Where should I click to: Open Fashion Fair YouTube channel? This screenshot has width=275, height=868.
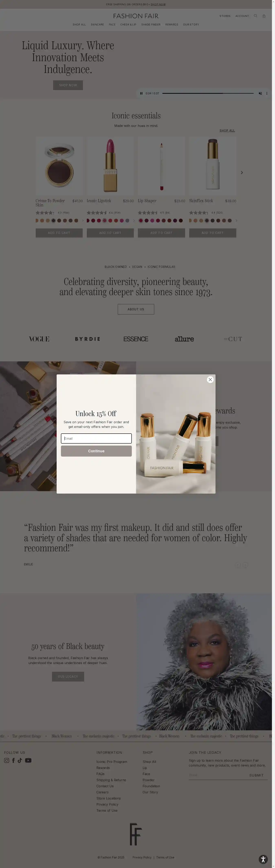(28, 760)
